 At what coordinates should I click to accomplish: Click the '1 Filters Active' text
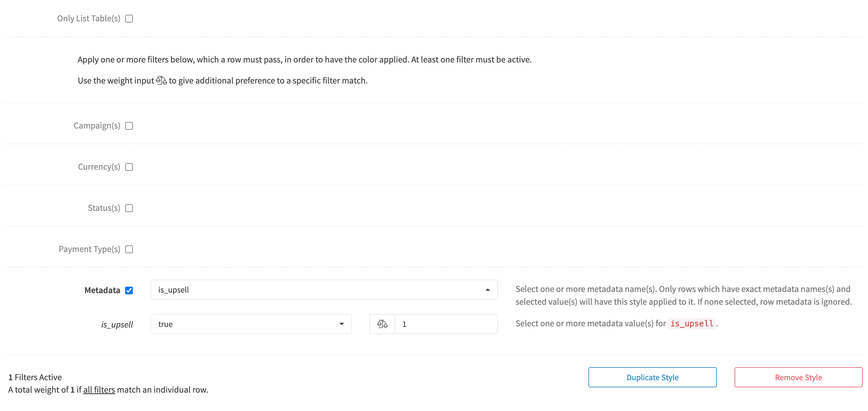tap(35, 377)
